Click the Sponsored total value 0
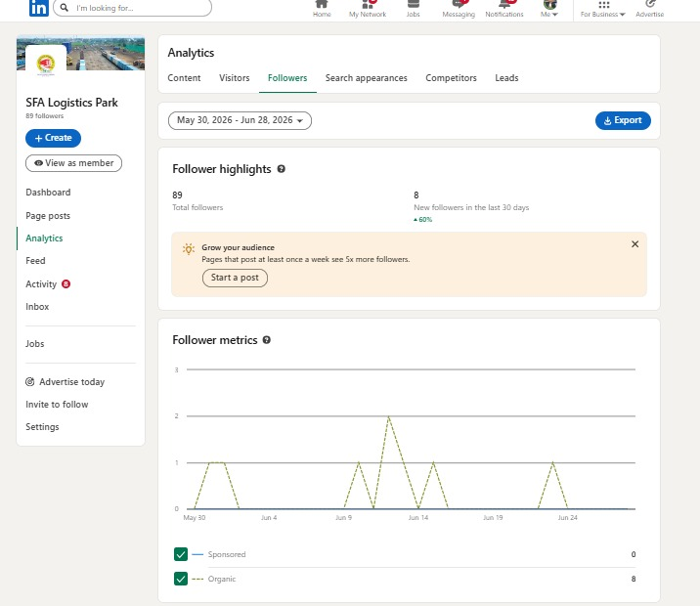This screenshot has width=700, height=606. (634, 554)
